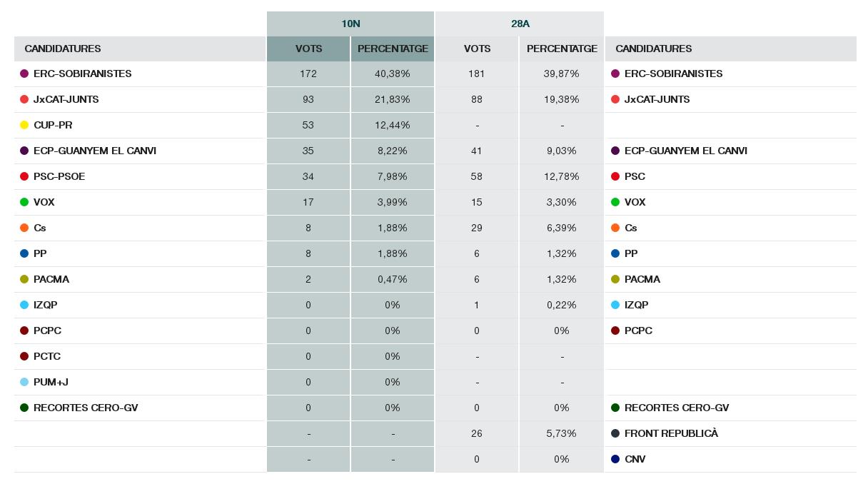Screen dimensions: 868x484
Task: Click the yellow CUP-PR party dot
Action: pyautogui.click(x=24, y=125)
